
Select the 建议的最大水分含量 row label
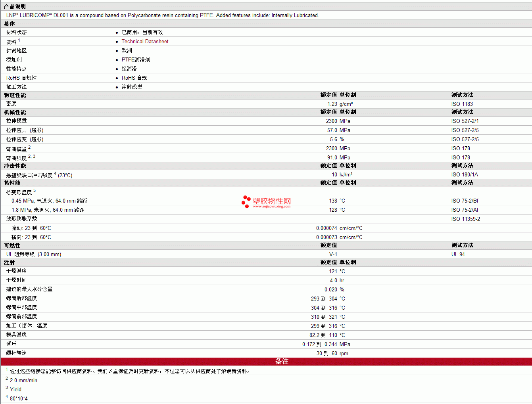[x=29, y=289]
